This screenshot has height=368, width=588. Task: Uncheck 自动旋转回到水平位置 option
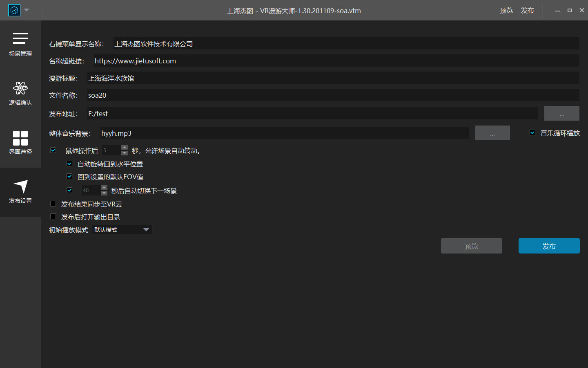pos(69,164)
